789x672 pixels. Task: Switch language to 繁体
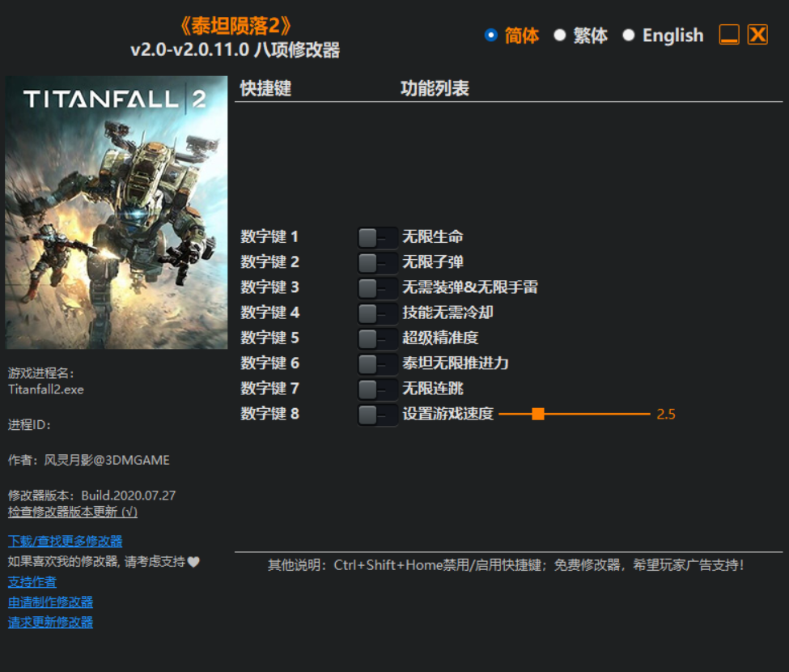click(x=560, y=36)
